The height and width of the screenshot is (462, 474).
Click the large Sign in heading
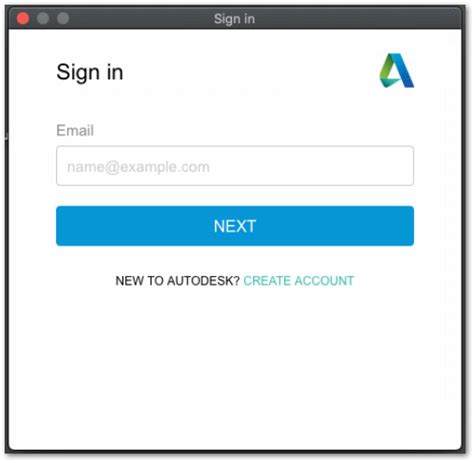point(90,72)
